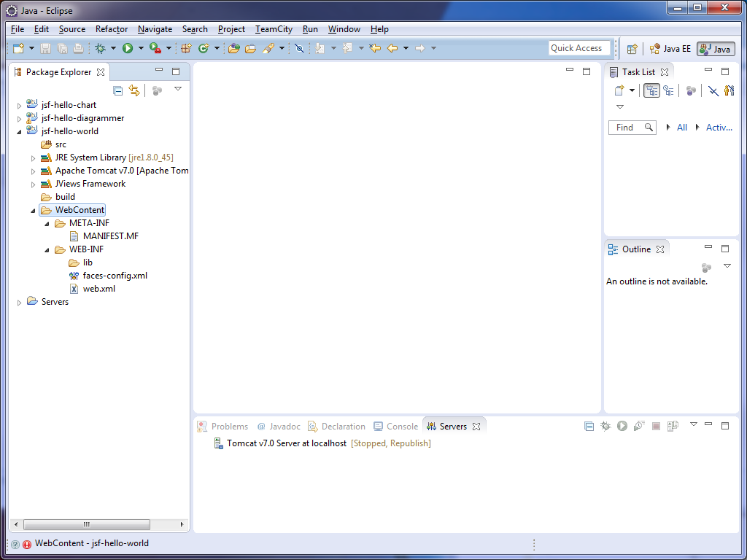Expand the jsf-hello-chart project node
Viewport: 747px width, 560px height.
click(20, 105)
